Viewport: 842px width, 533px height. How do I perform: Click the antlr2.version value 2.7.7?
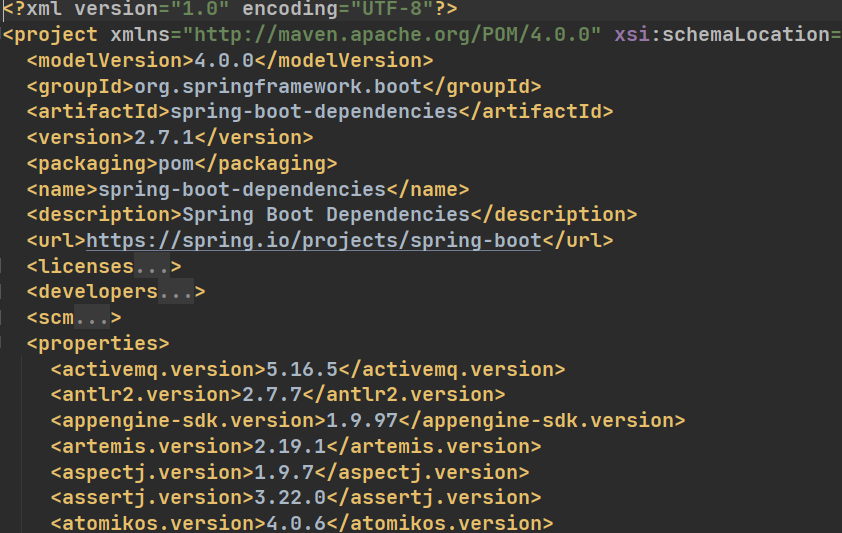tap(272, 395)
